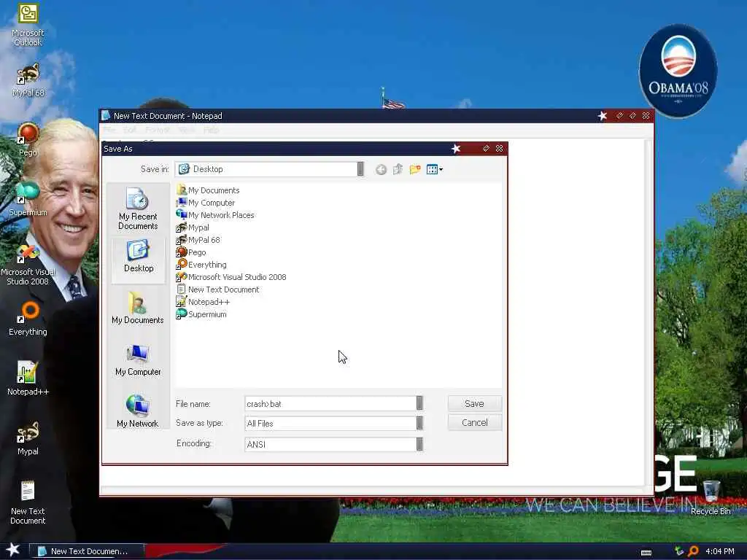Select the Notepad++ desktop icon
The height and width of the screenshot is (560, 747).
28,378
